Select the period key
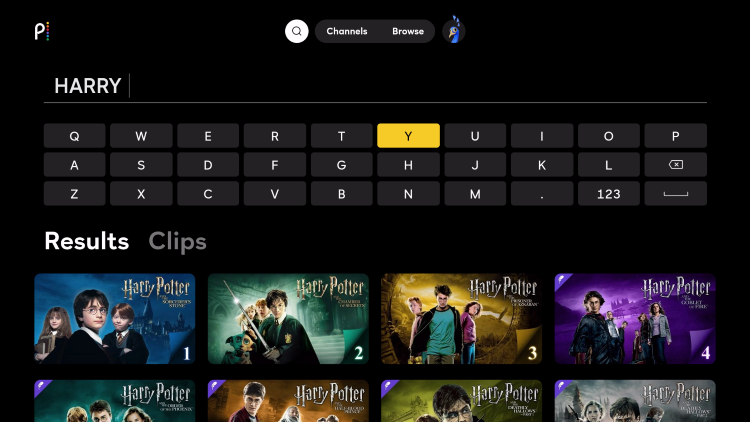 tap(542, 194)
